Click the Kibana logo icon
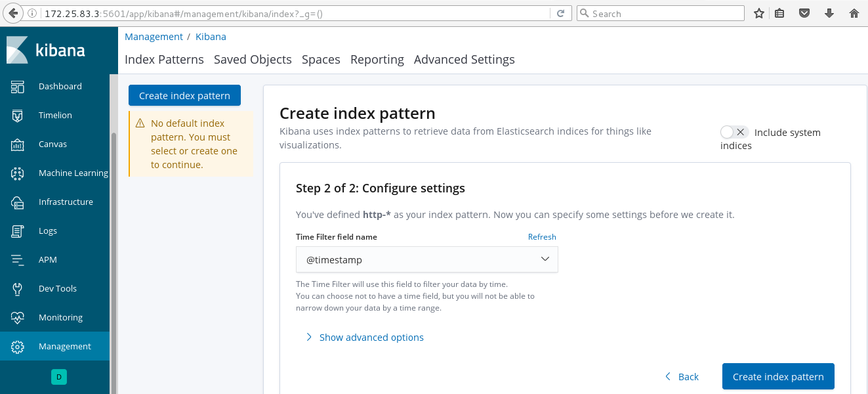The image size is (868, 394). click(x=17, y=50)
